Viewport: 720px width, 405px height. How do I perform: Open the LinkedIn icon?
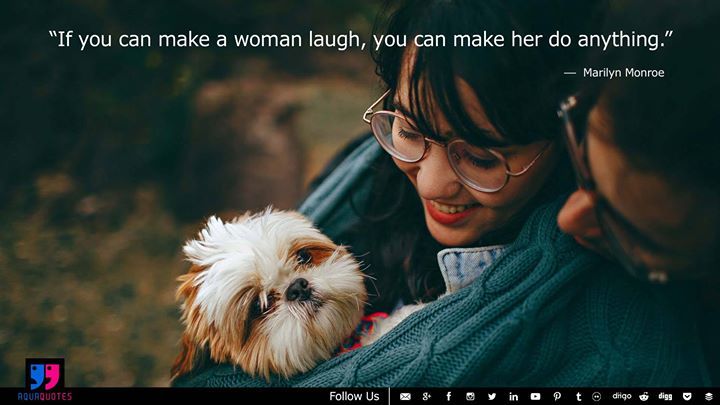[513, 396]
